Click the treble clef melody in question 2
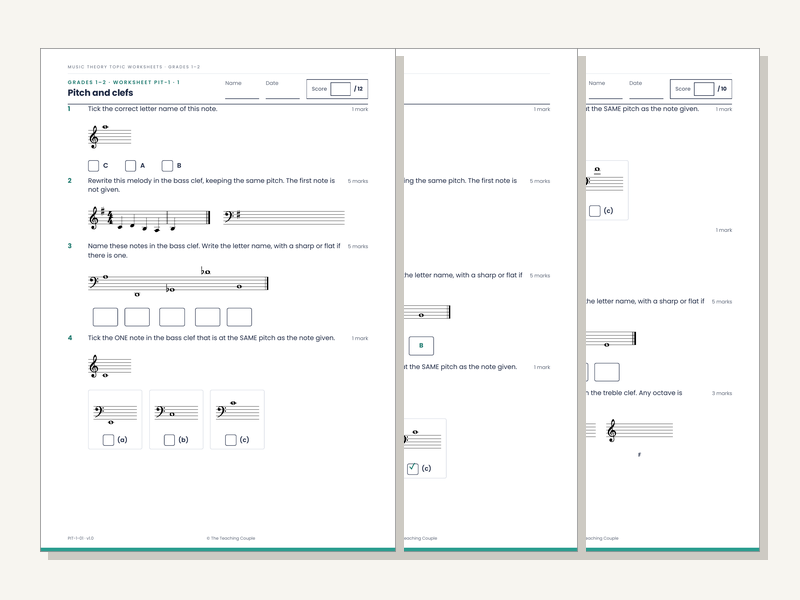The height and width of the screenshot is (600, 800). coord(148,218)
